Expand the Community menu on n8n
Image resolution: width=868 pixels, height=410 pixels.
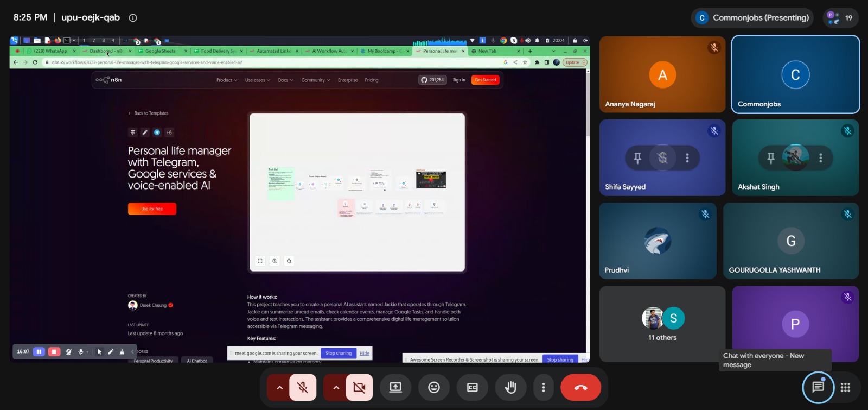tap(316, 80)
